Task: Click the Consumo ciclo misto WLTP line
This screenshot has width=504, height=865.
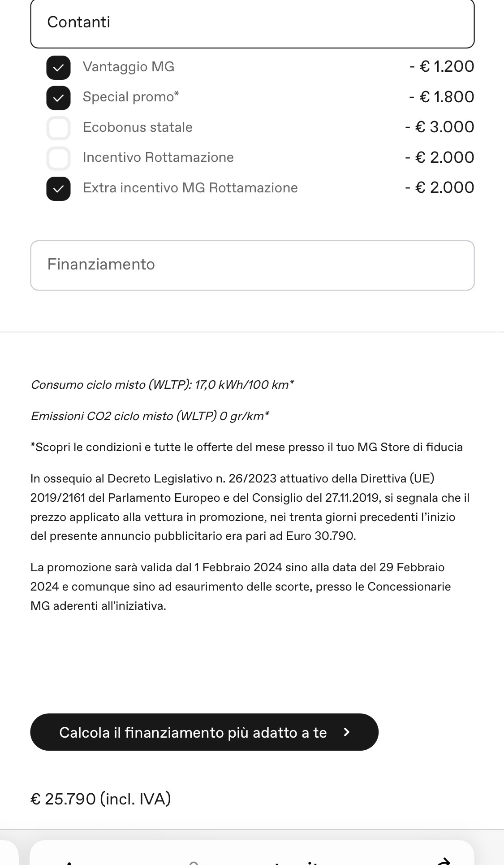Action: coord(162,385)
